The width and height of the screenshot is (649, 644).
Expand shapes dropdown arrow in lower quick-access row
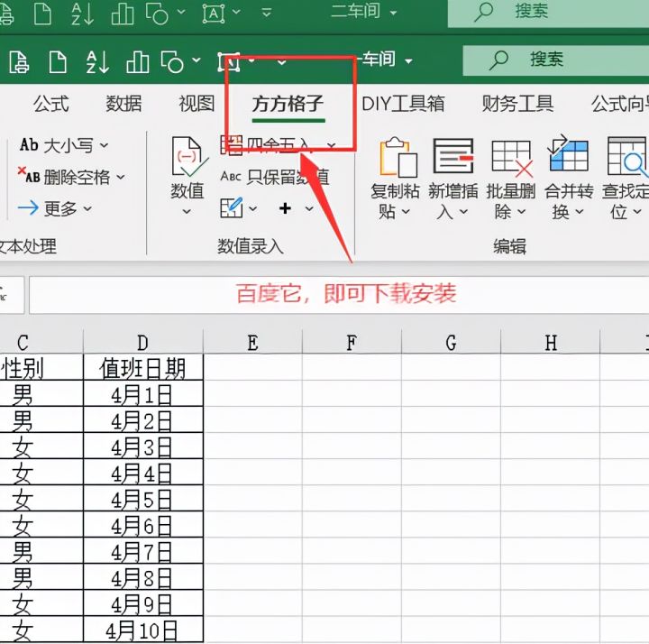coord(197,60)
